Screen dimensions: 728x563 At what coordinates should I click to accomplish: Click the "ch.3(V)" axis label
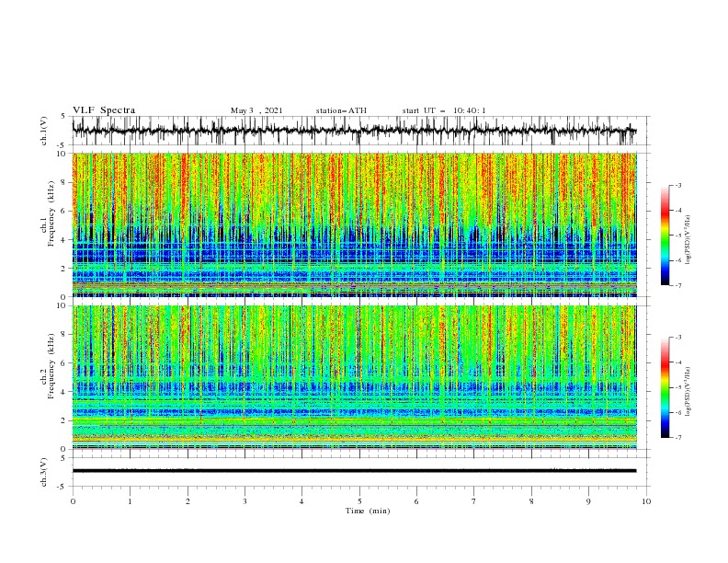pyautogui.click(x=44, y=472)
